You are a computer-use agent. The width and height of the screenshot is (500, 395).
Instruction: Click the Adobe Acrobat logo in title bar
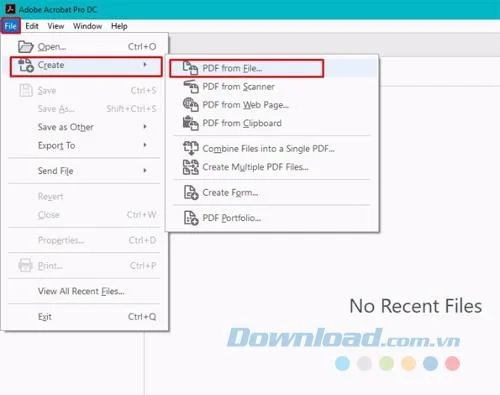[x=10, y=9]
